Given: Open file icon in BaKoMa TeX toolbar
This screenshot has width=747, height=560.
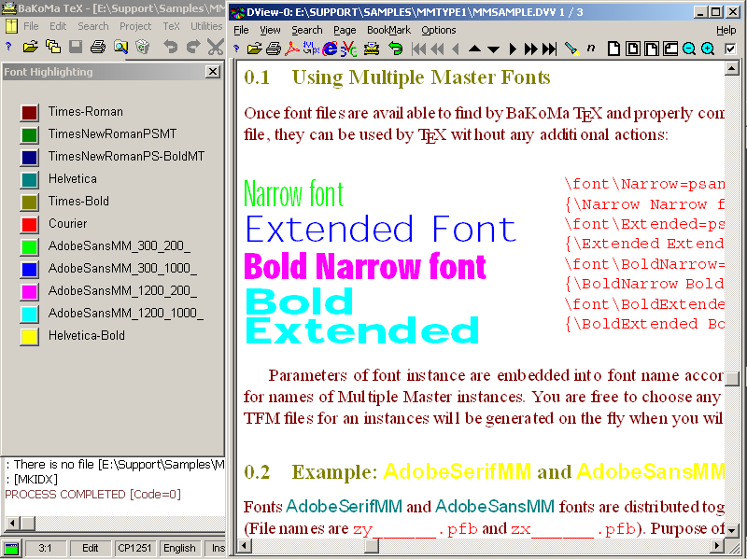Looking at the screenshot, I should coord(30,47).
